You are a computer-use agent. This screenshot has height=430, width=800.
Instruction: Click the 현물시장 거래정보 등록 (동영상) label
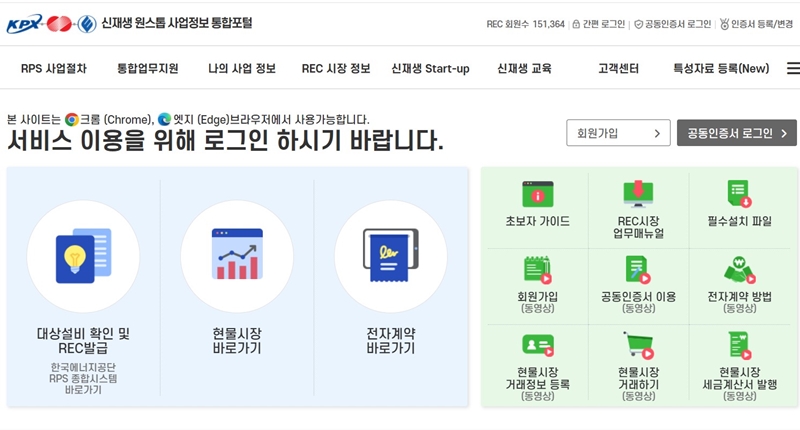click(x=537, y=384)
